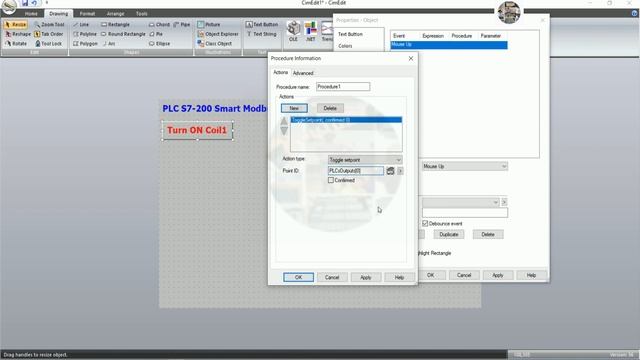640x360 pixels.
Task: Insert an OLE object
Action: [x=293, y=31]
